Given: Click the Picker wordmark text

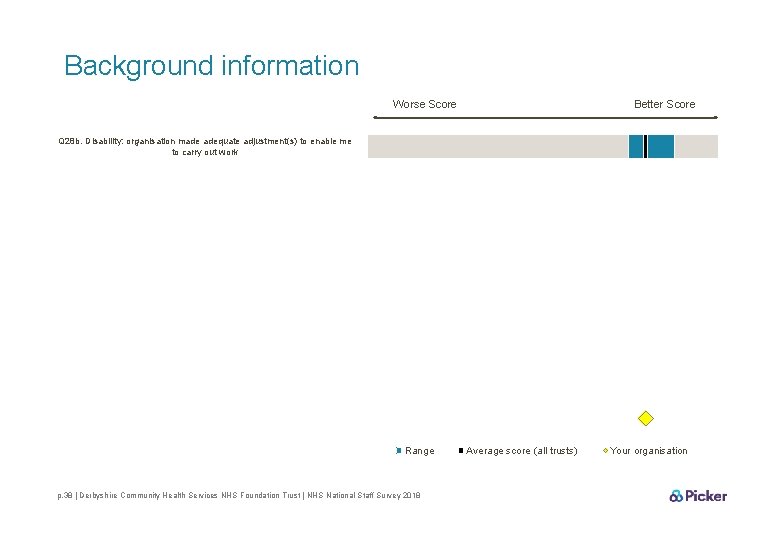Looking at the screenshot, I should (706, 496).
